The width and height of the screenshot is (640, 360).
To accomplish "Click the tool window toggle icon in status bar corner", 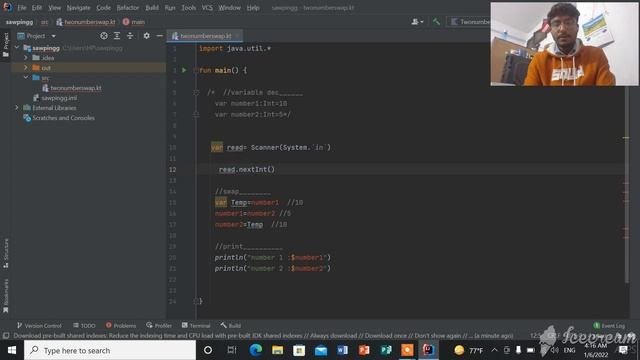I will tap(6, 336).
